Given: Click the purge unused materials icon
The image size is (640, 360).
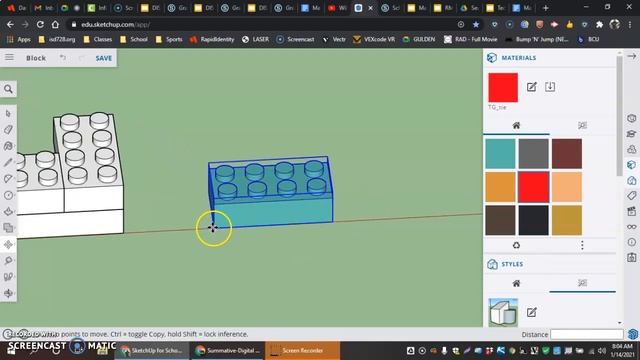Looking at the screenshot, I should (516, 245).
